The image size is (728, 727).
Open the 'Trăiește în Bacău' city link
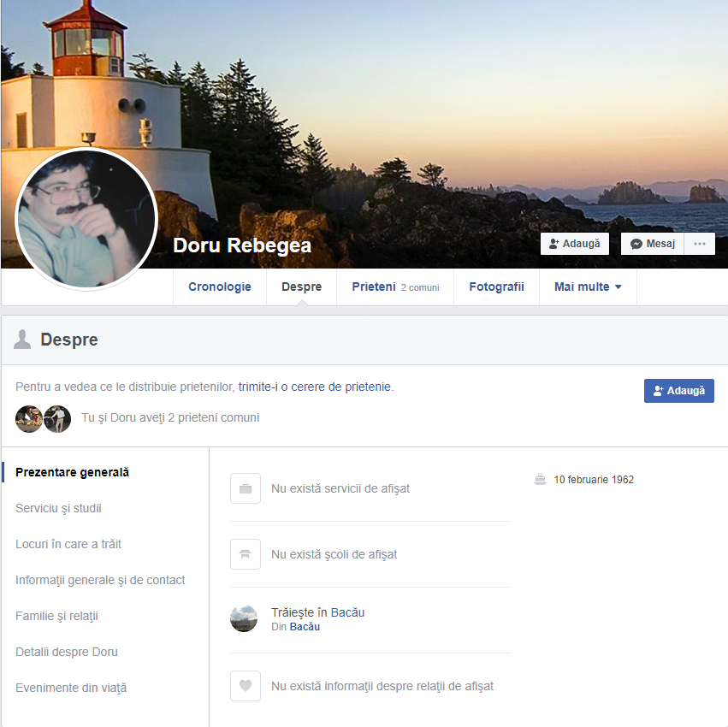pyautogui.click(x=347, y=612)
